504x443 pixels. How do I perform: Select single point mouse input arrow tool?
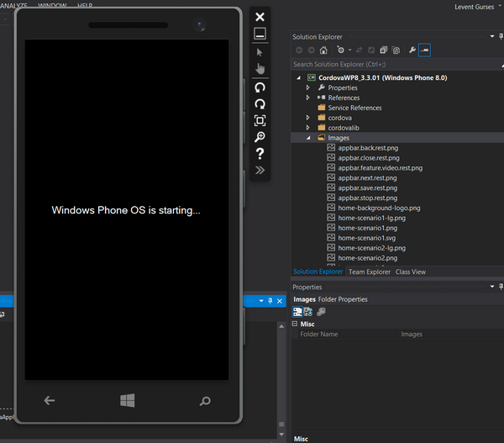(260, 52)
